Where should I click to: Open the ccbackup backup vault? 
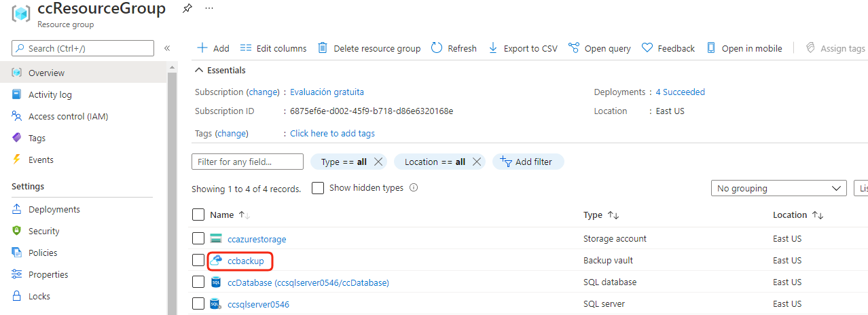tap(246, 261)
